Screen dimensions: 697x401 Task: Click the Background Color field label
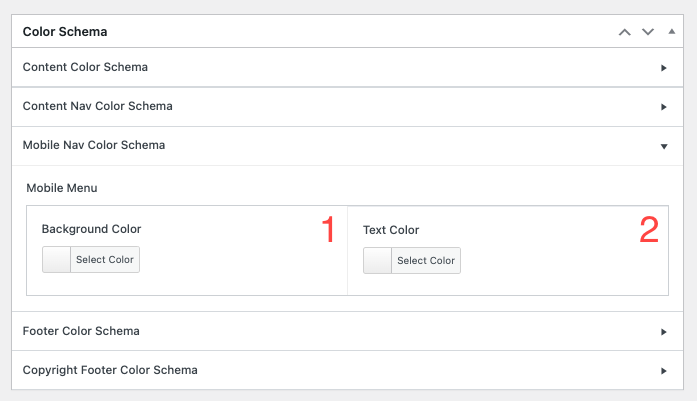[x=91, y=230]
